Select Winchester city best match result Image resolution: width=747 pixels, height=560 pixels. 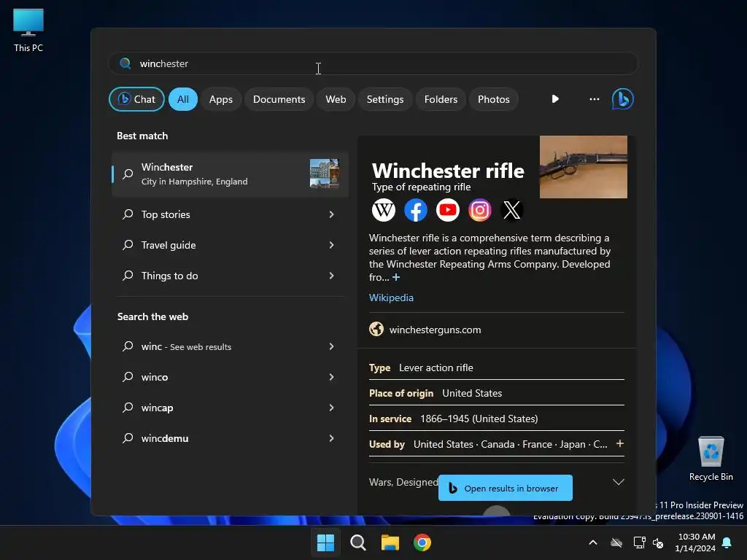[x=230, y=174]
